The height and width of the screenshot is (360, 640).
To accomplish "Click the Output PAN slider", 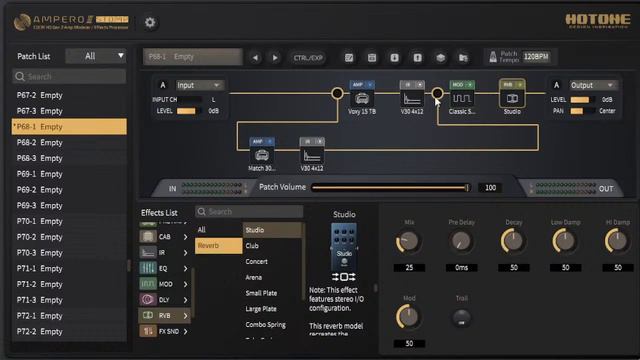I will 582,111.
